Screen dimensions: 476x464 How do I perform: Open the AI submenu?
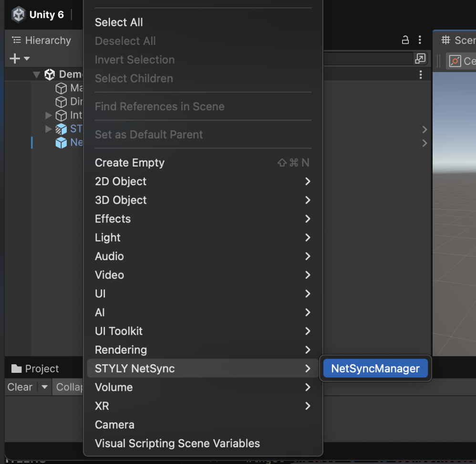coord(203,312)
